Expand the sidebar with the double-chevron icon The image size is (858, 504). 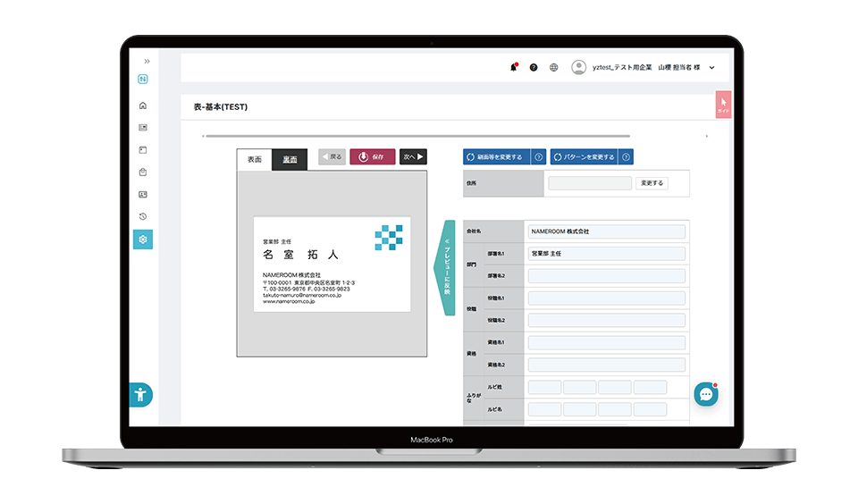click(x=147, y=62)
